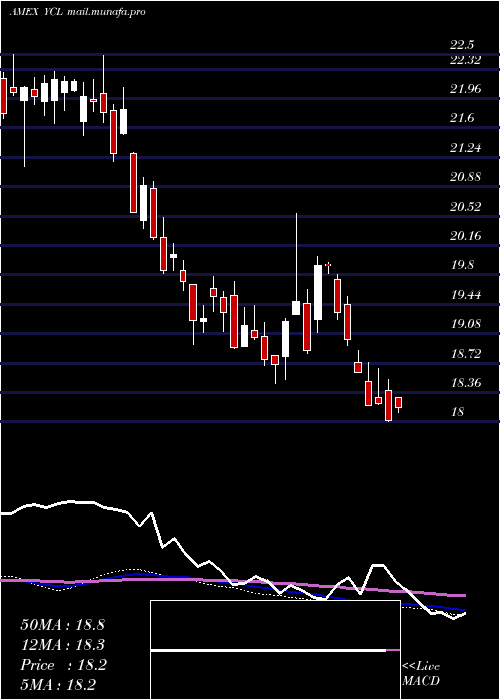The height and width of the screenshot is (700, 500).
Task: Click the '12MA : 18.3' readout
Action: [62, 645]
